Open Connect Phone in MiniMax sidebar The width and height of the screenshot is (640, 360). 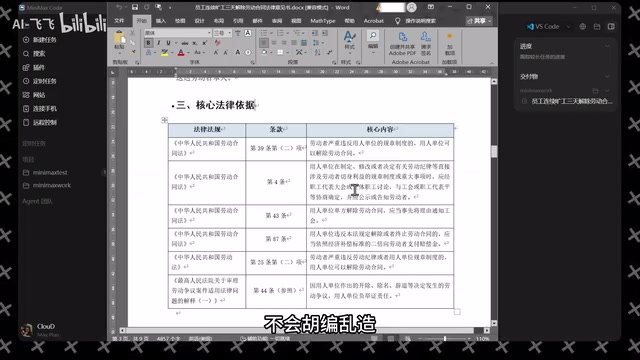point(40,109)
